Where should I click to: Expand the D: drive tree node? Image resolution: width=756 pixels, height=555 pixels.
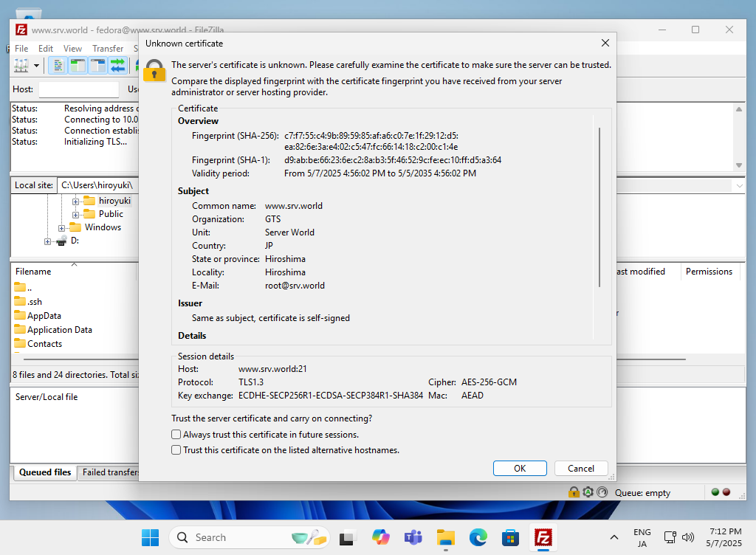(47, 241)
